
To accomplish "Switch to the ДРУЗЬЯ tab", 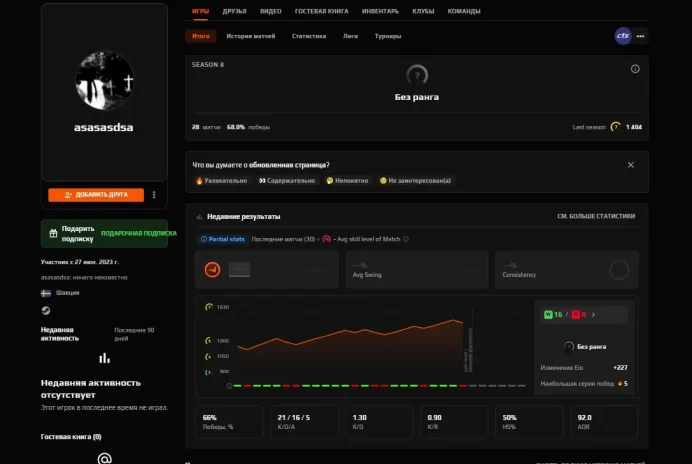I will tap(234, 11).
